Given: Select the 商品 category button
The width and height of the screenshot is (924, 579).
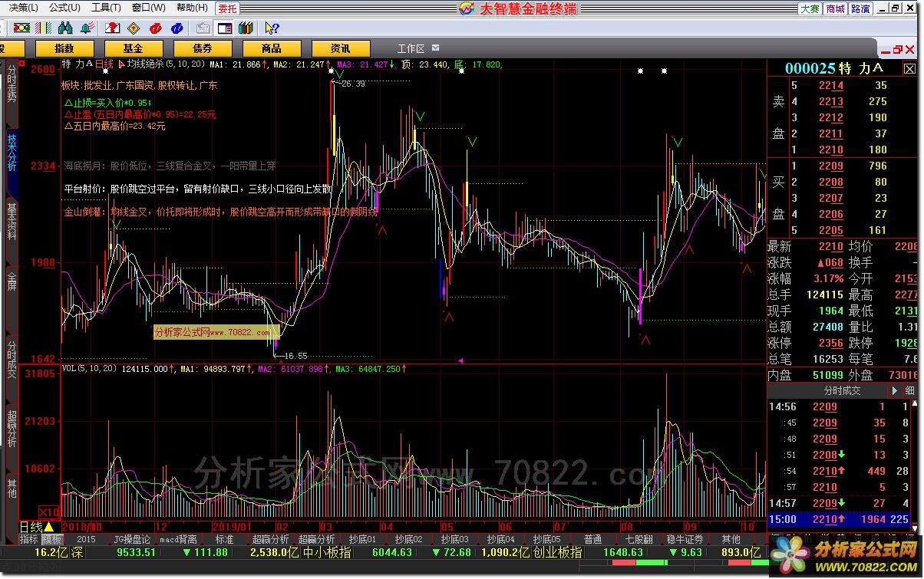Looking at the screenshot, I should click(272, 48).
